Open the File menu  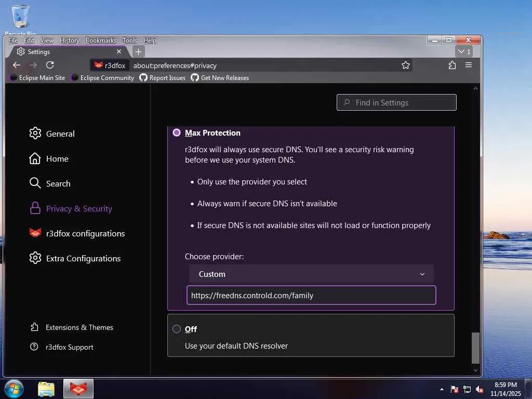pyautogui.click(x=13, y=41)
